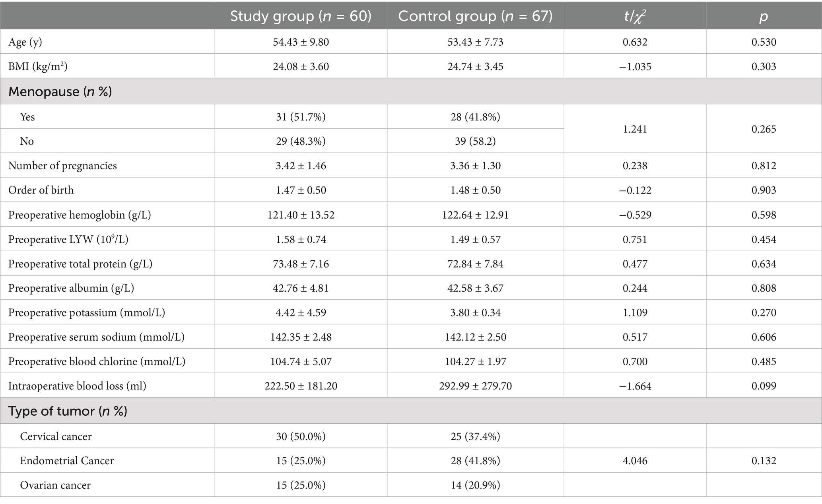Click the Cervical cancer row label
Screen dimensions: 822x504
(56, 436)
